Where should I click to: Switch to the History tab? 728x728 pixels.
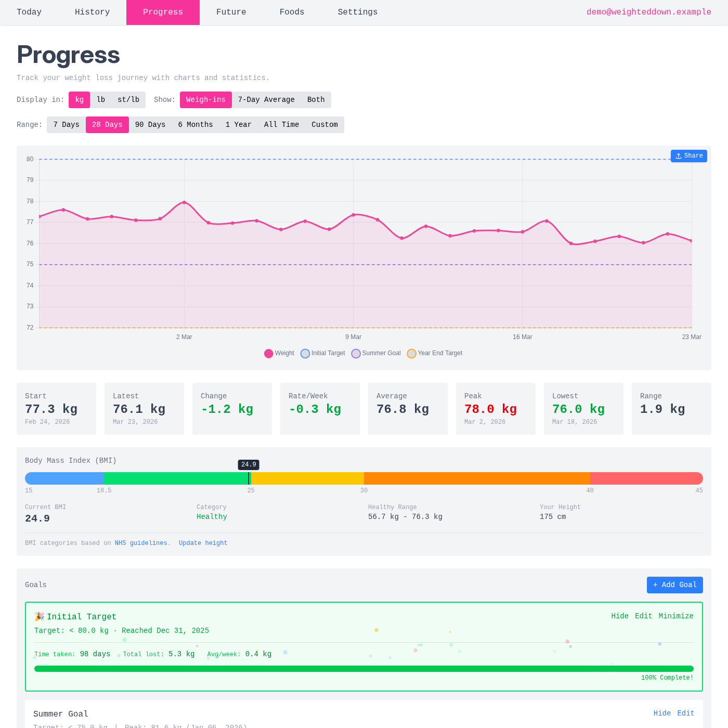coord(92,12)
